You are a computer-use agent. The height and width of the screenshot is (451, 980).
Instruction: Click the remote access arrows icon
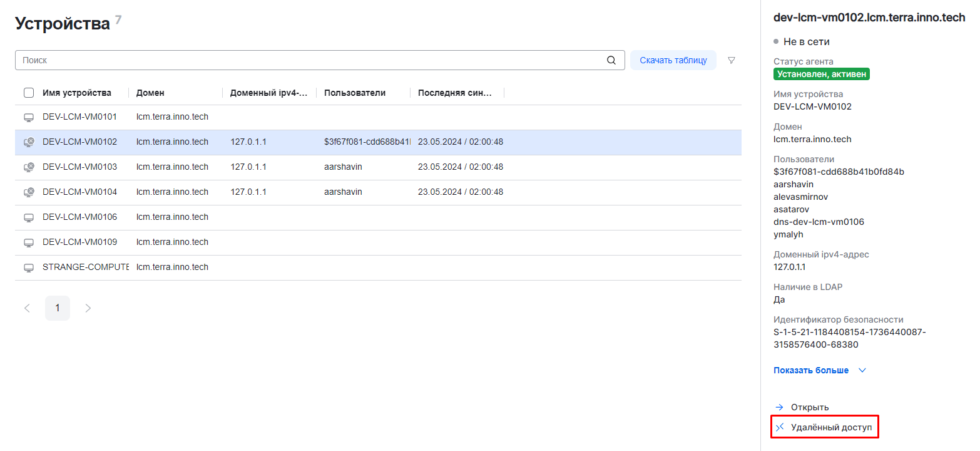tap(780, 427)
